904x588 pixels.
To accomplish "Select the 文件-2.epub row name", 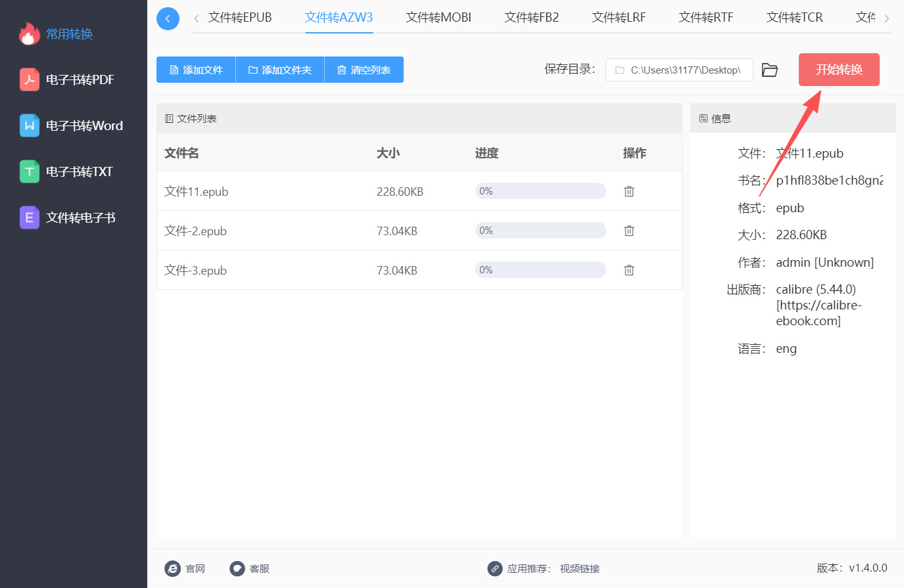I will [195, 231].
